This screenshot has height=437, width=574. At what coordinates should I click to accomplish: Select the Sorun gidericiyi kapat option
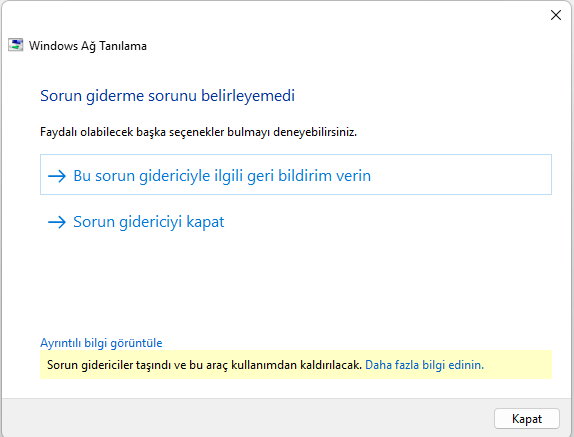148,222
